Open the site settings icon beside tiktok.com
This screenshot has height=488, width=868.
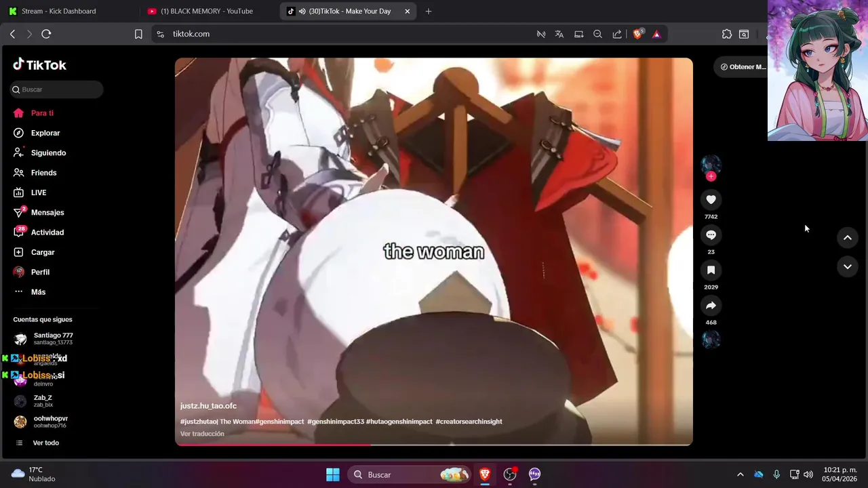click(x=159, y=34)
